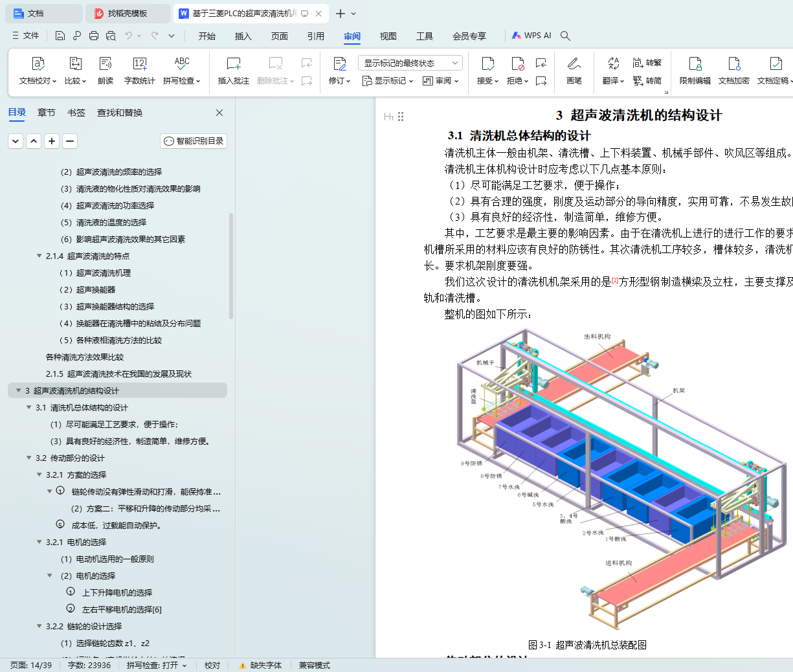793x672 pixels.
Task: Click the print preview icon
Action: click(111, 36)
